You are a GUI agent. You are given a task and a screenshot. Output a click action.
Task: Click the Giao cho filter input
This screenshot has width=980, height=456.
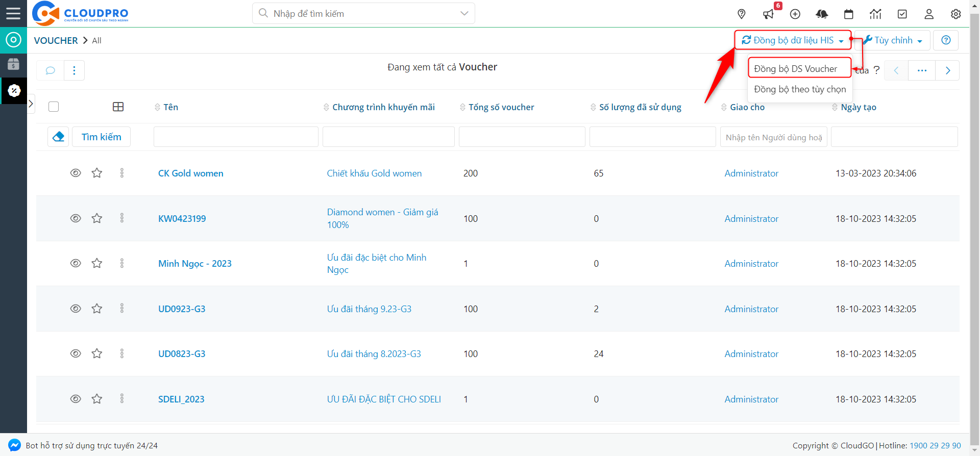point(773,137)
